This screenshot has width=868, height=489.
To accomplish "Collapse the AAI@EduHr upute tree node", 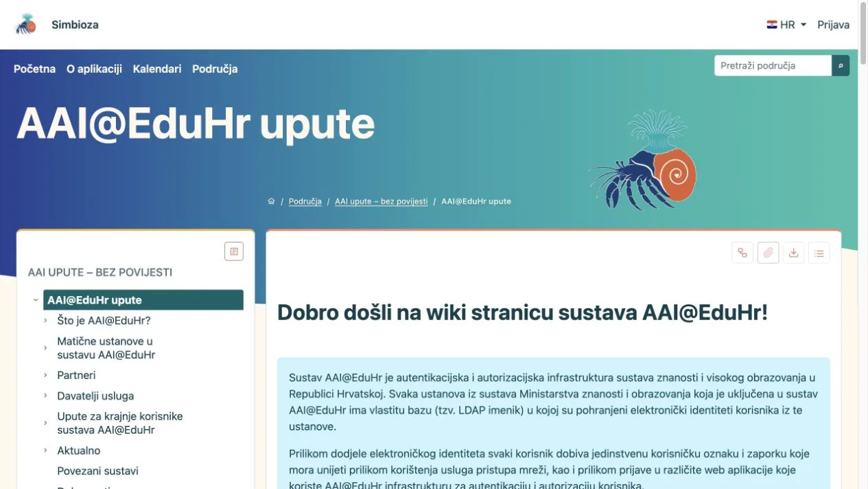I will [35, 300].
